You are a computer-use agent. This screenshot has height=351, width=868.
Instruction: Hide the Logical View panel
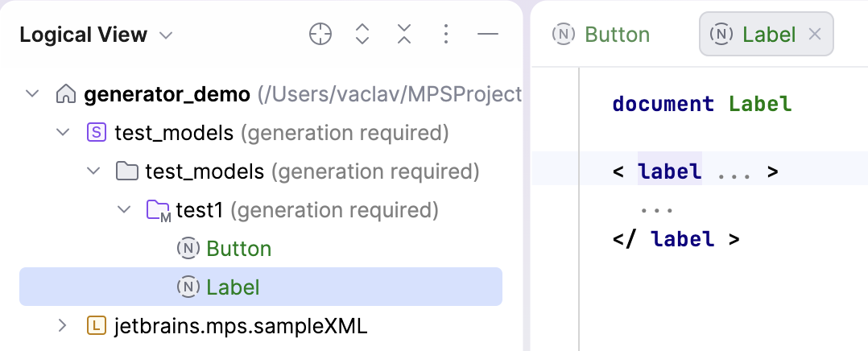click(x=488, y=34)
